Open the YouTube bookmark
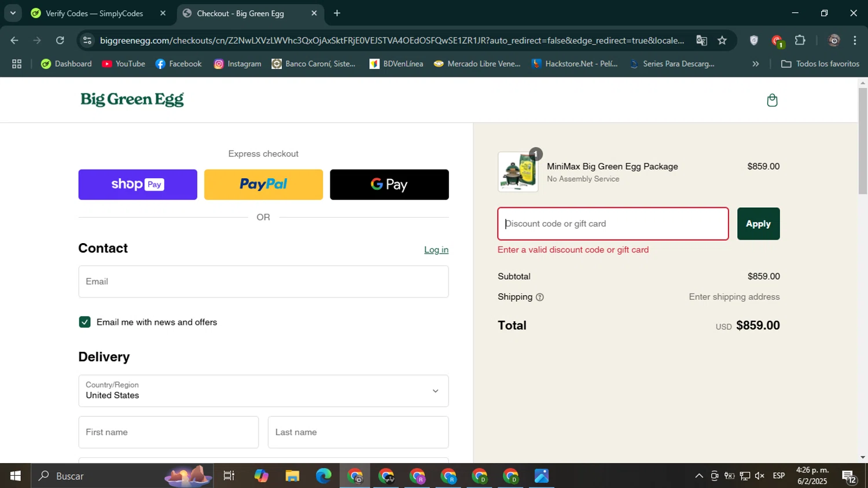The height and width of the screenshot is (488, 868). [x=123, y=64]
